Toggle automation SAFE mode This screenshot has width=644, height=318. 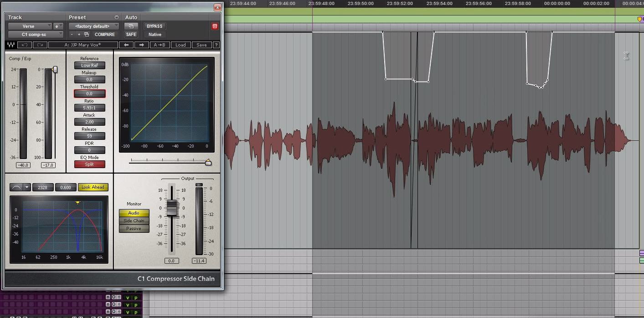tap(131, 35)
